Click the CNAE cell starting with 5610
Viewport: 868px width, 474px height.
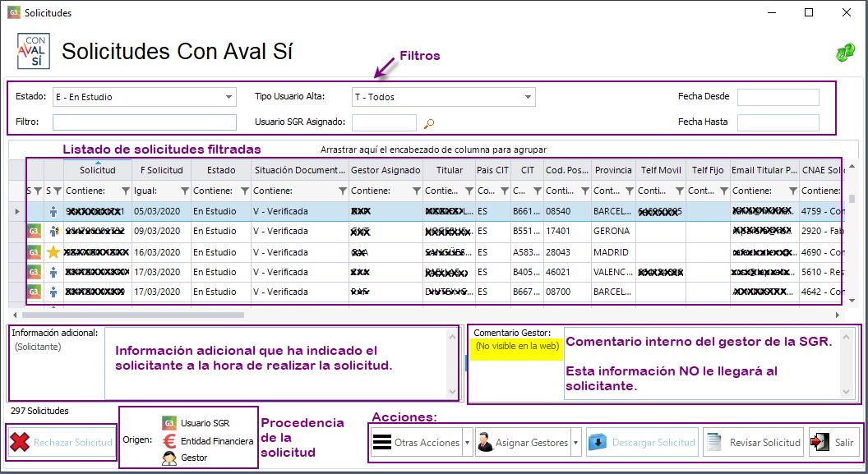point(821,272)
